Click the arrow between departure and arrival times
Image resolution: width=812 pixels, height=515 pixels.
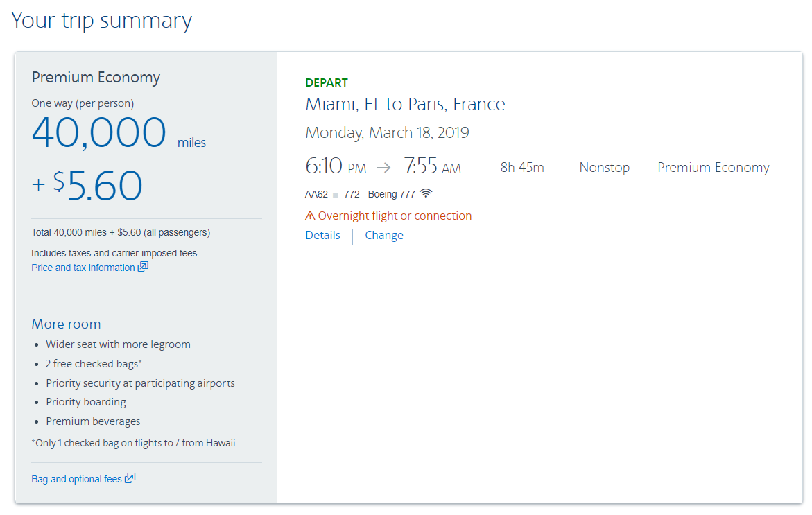coord(383,168)
